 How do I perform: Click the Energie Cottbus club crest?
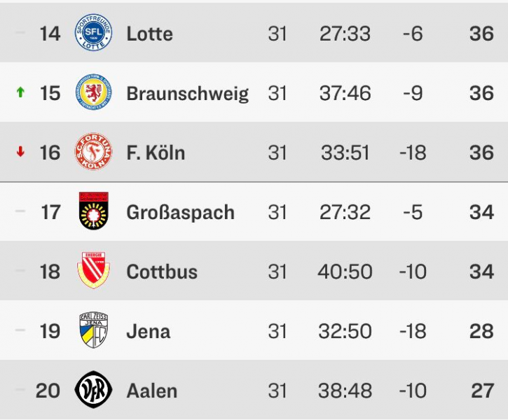[x=93, y=271]
